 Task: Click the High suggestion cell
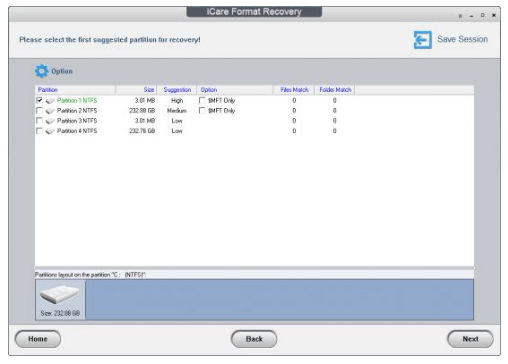click(x=177, y=100)
